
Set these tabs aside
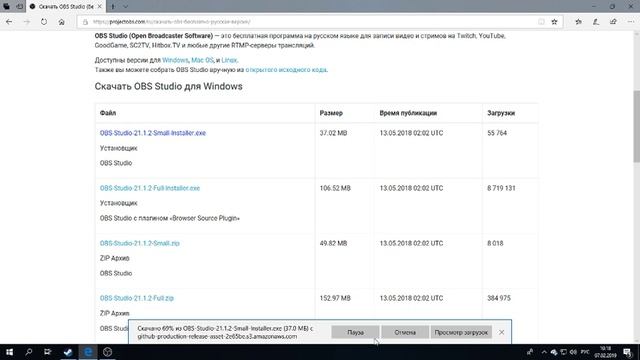[19, 7]
